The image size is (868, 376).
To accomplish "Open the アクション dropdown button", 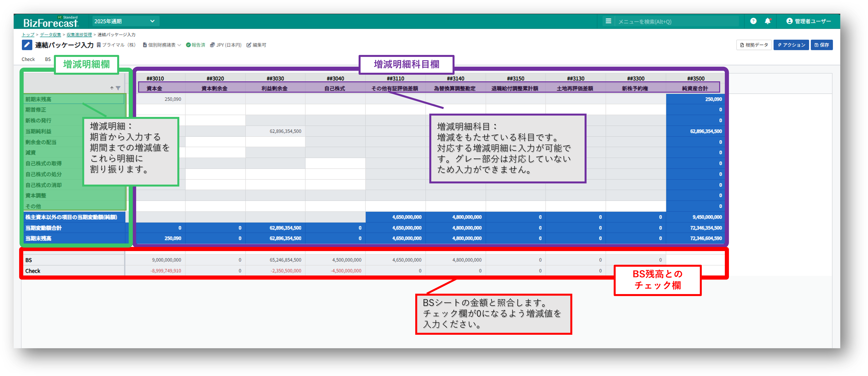I will (x=791, y=45).
